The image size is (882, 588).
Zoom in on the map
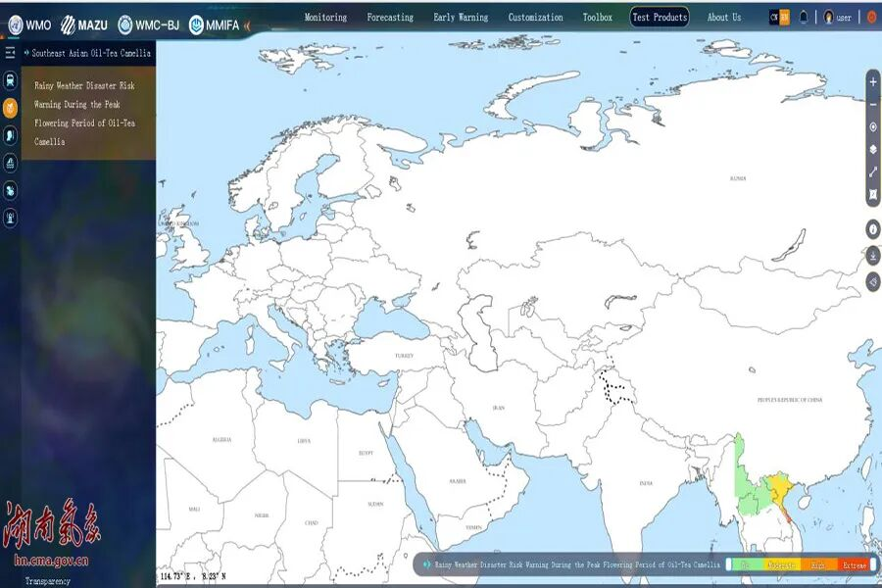(872, 81)
